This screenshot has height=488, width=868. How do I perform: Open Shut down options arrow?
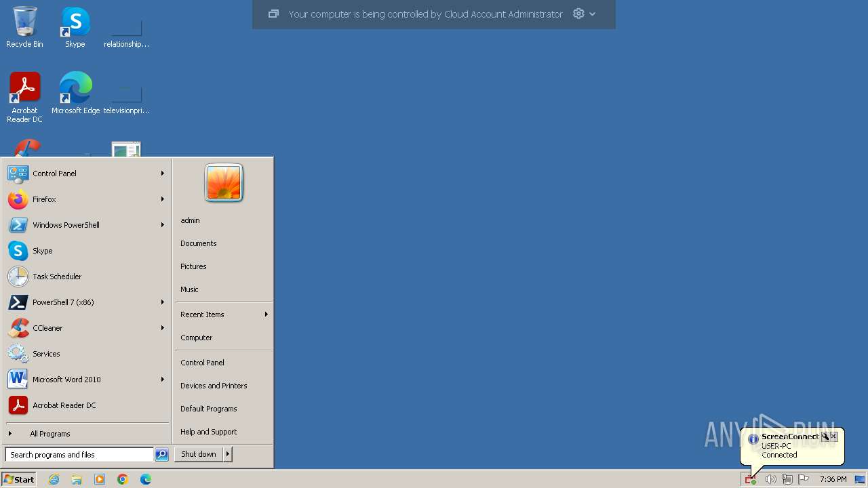(228, 454)
